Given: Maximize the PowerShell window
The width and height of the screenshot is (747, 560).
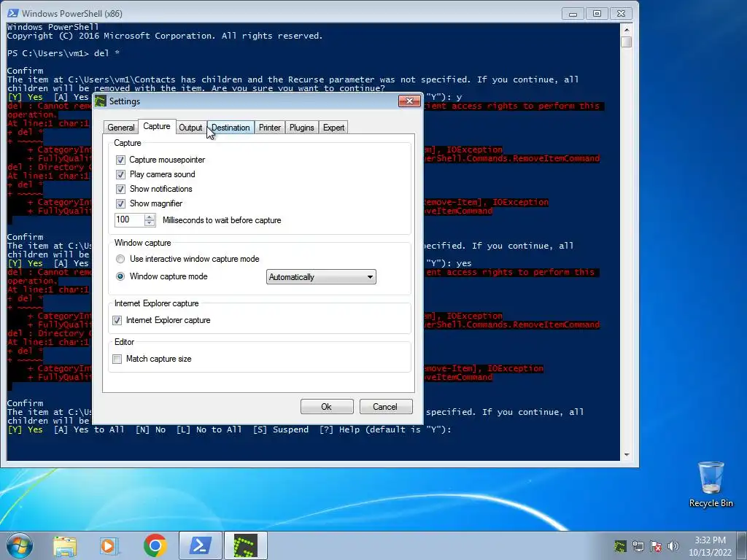Looking at the screenshot, I should [x=597, y=14].
